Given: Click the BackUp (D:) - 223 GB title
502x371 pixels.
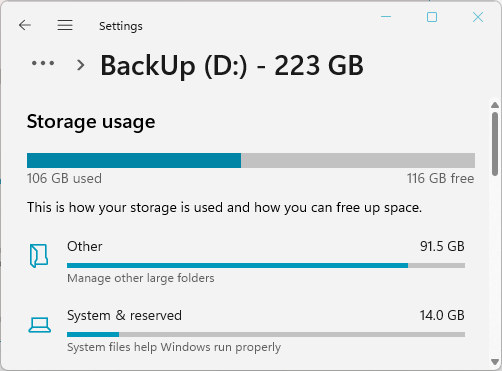Looking at the screenshot, I should click(232, 66).
